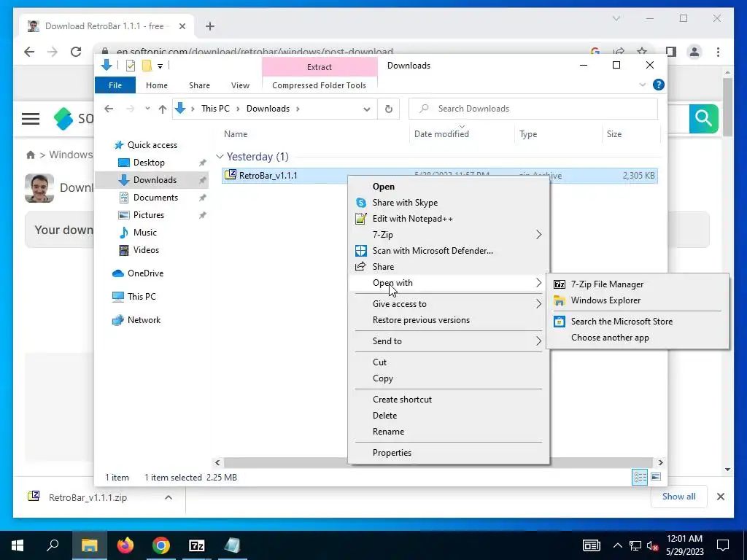Click the Chrome page vertical scrollbar

[x=727, y=107]
